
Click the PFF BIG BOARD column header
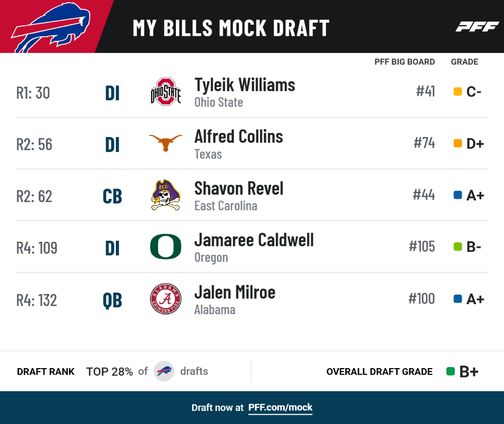[x=405, y=61]
